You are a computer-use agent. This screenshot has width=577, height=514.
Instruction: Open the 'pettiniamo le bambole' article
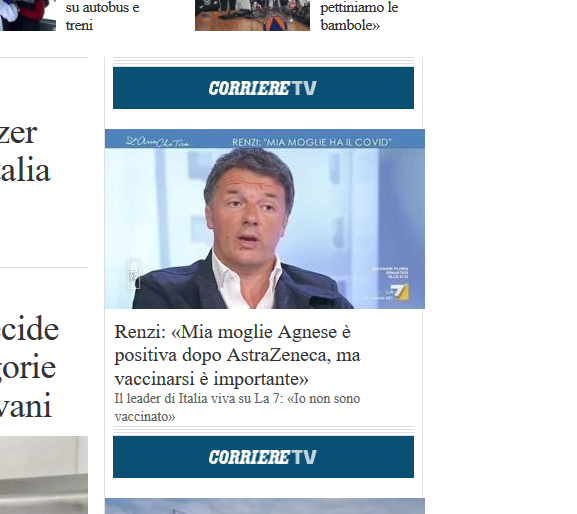point(359,16)
